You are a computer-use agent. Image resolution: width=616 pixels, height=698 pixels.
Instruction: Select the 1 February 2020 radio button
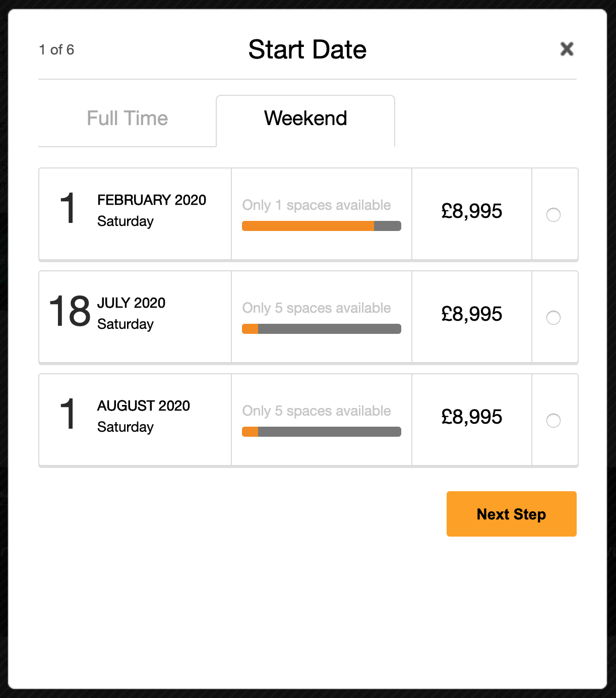(x=553, y=215)
